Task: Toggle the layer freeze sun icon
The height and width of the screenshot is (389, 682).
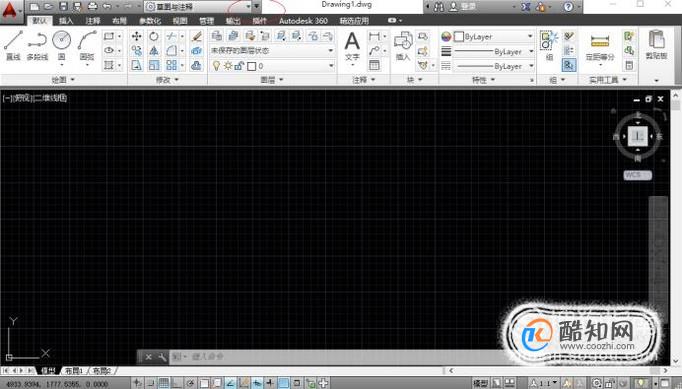Action: pos(227,66)
